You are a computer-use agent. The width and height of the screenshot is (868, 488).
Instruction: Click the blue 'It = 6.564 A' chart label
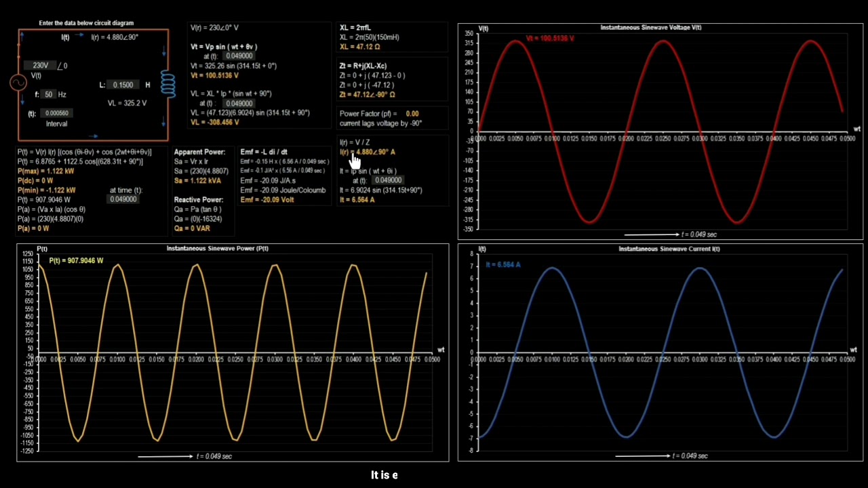503,265
